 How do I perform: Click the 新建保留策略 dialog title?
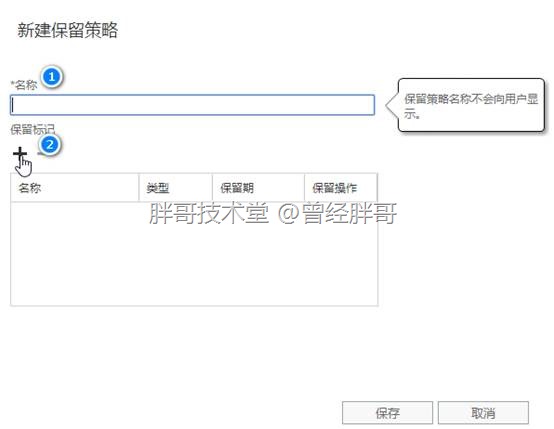coord(67,30)
